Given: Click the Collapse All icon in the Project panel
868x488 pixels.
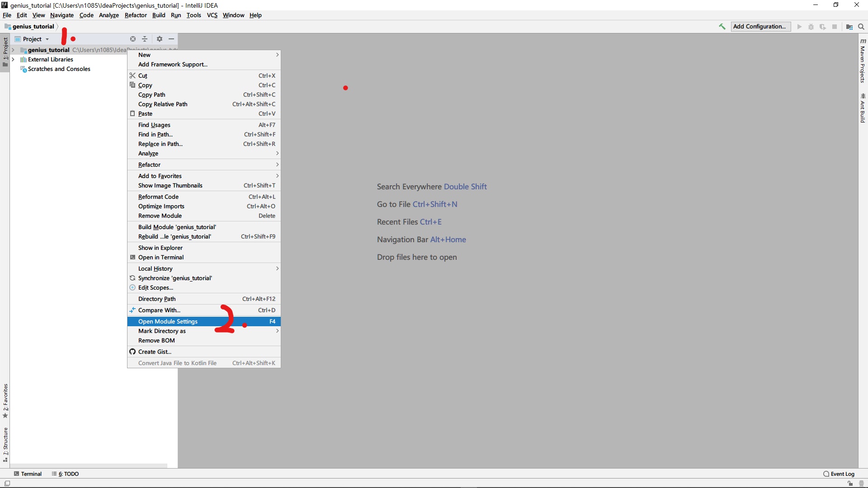Looking at the screenshot, I should coord(145,39).
